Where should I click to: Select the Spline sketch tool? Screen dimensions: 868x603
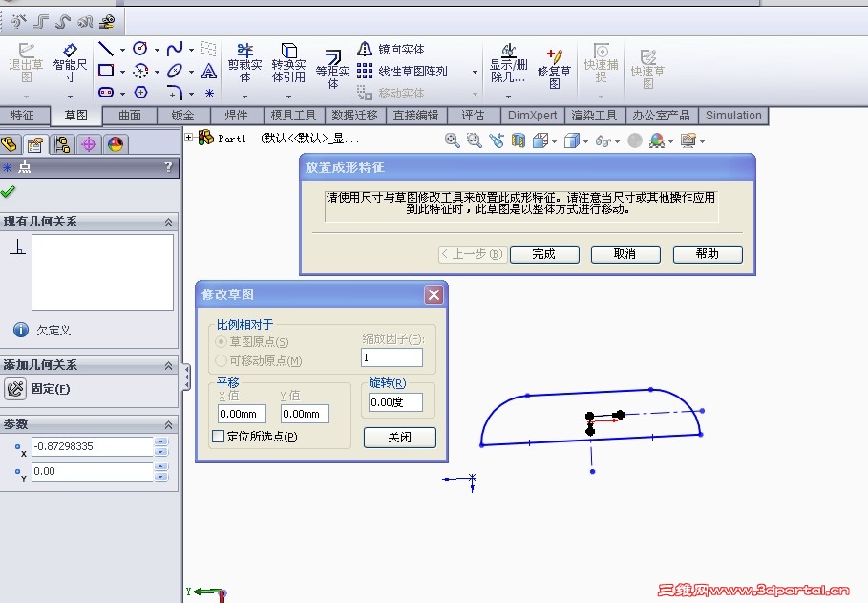point(175,49)
